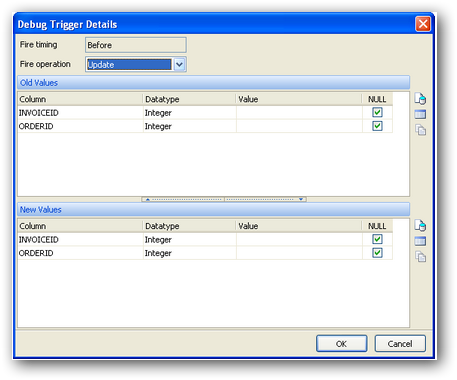The width and height of the screenshot is (457, 380).
Task: Click the Value header in Old Values
Action: (299, 99)
